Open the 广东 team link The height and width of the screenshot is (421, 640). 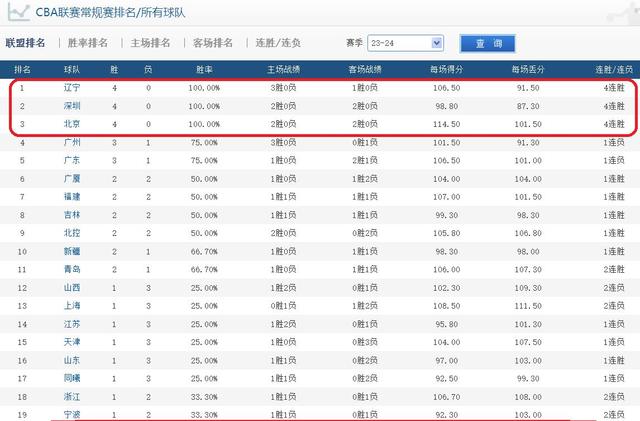tap(72, 160)
